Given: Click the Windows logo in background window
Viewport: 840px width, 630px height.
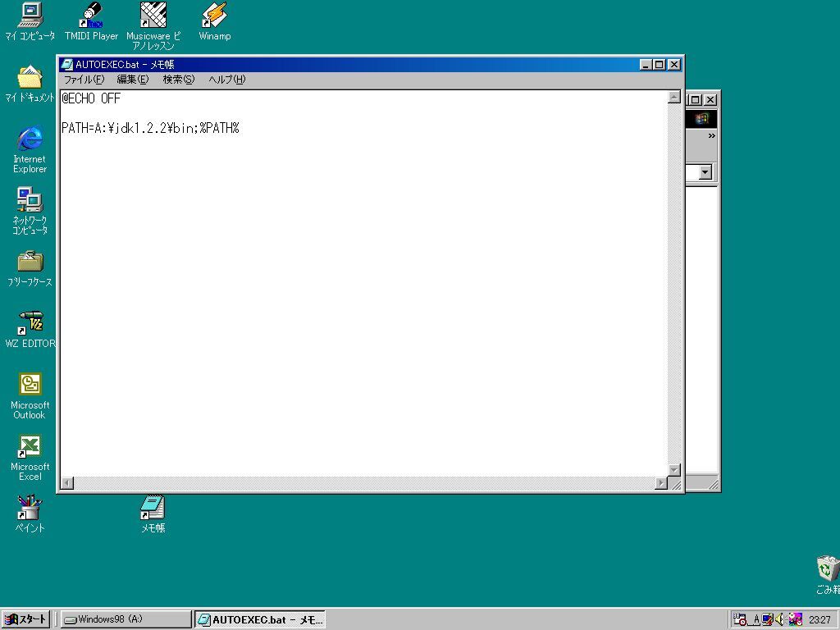Looking at the screenshot, I should coord(702,118).
